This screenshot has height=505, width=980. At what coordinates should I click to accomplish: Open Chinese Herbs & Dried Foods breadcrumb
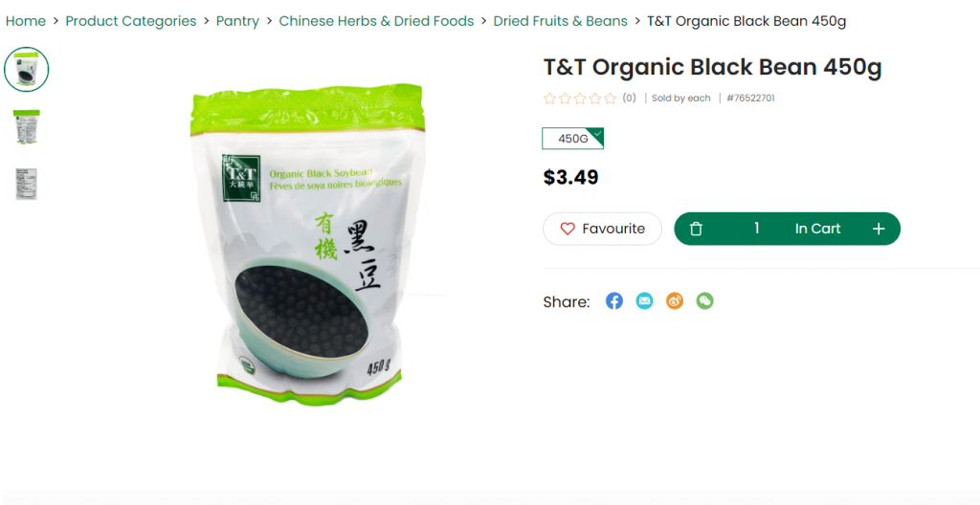376,21
